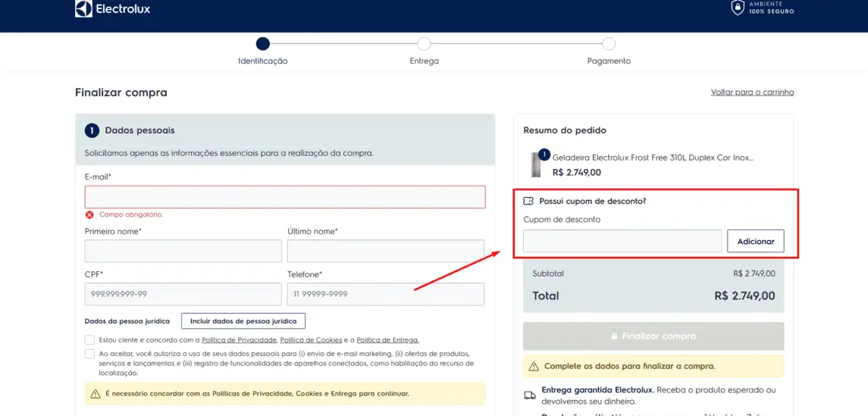Image resolution: width=868 pixels, height=416 pixels.
Task: Select the Entrega step circle
Action: click(x=424, y=44)
